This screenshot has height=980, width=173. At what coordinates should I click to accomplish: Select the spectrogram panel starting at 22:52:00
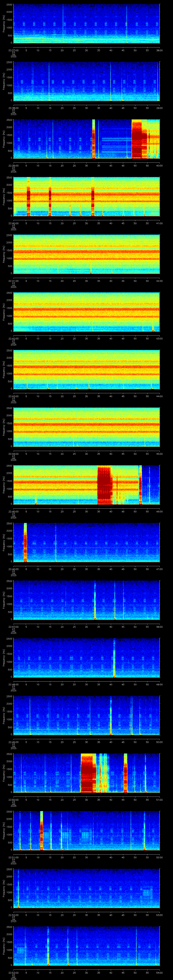click(86, 889)
